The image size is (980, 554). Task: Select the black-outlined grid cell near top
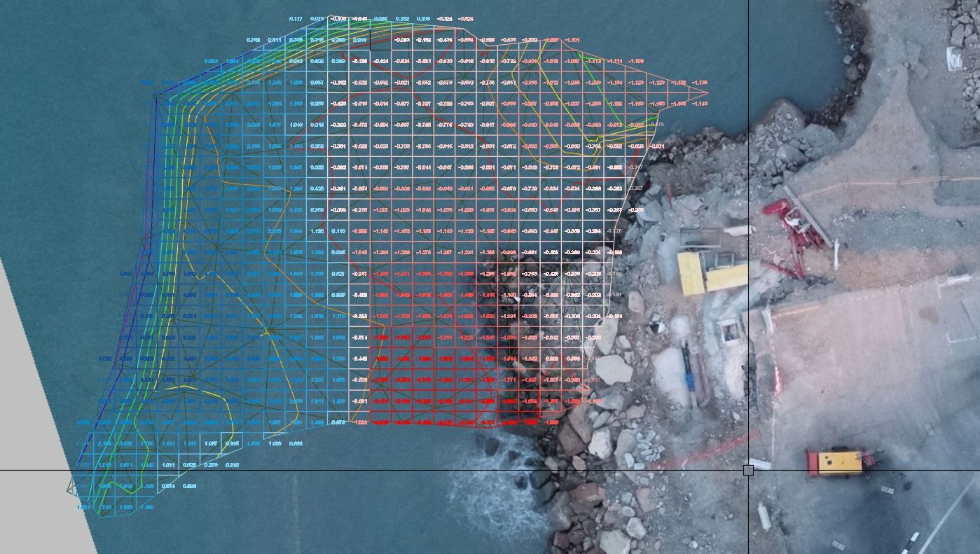(380, 40)
